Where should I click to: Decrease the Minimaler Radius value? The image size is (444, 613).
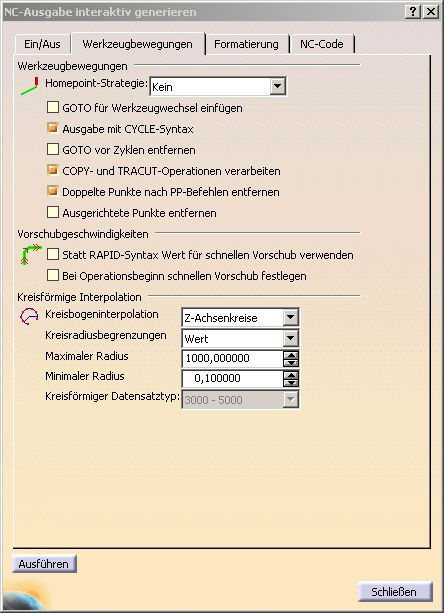(291, 382)
